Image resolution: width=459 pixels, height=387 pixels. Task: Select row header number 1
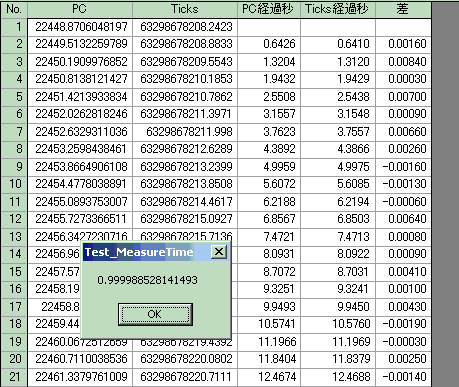[14, 27]
